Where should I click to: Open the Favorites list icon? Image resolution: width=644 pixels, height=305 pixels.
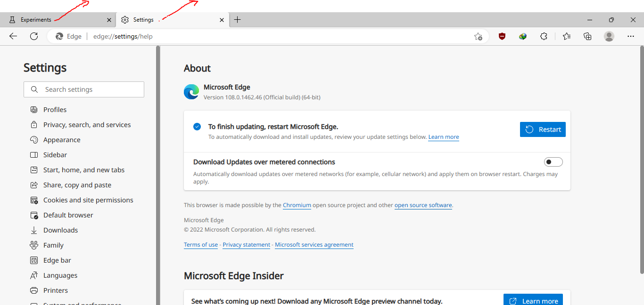tap(567, 36)
